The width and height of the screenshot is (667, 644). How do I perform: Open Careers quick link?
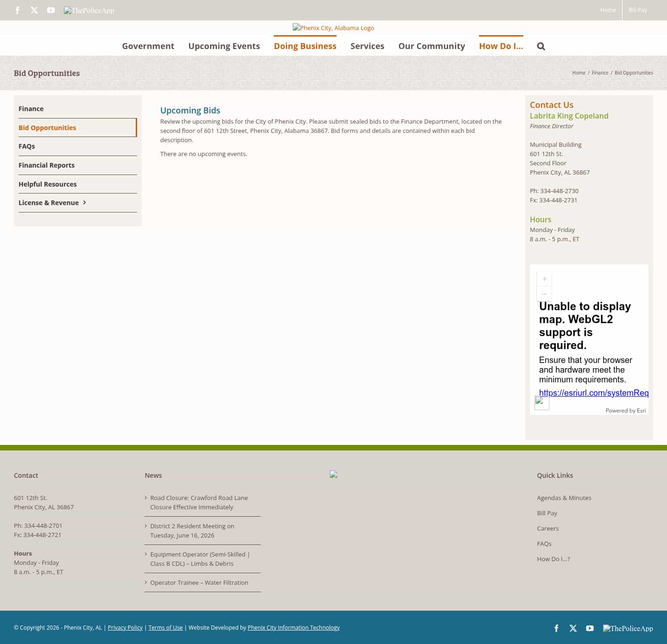(548, 529)
